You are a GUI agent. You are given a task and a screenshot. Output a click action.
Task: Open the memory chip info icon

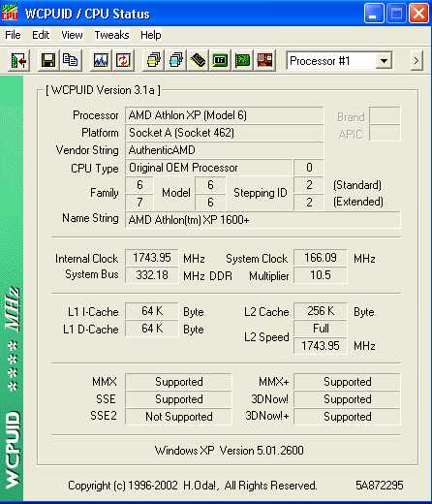click(x=198, y=60)
